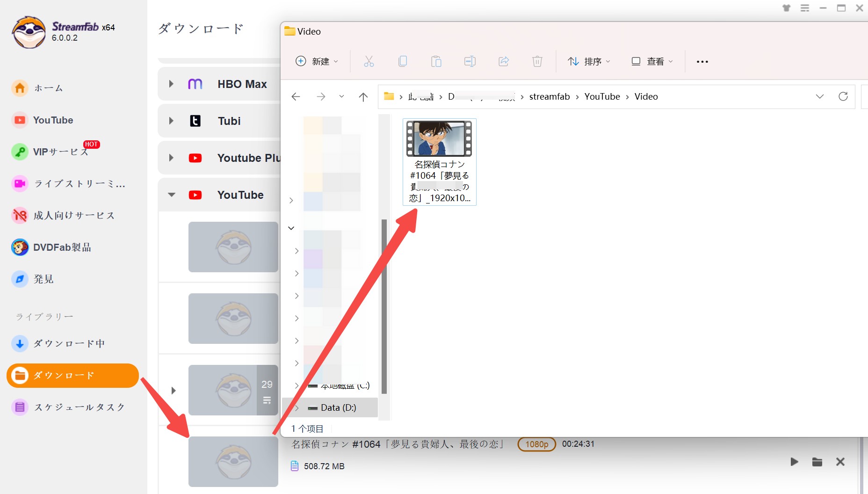Click the Share icon in Explorer toolbar

click(x=504, y=61)
